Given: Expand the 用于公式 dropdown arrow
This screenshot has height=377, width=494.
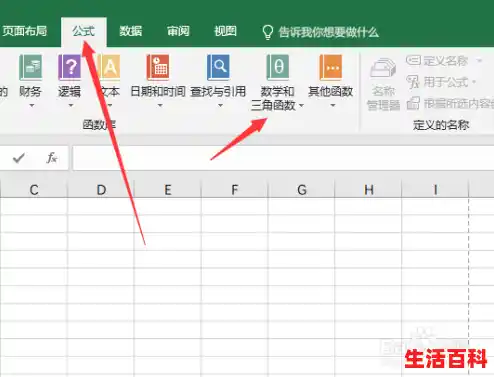Looking at the screenshot, I should (474, 82).
